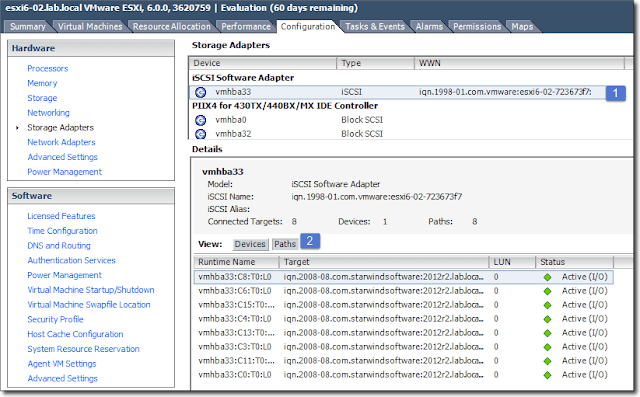640x397 pixels.
Task: Sort paths by Runtime Name column
Action: (x=236, y=262)
